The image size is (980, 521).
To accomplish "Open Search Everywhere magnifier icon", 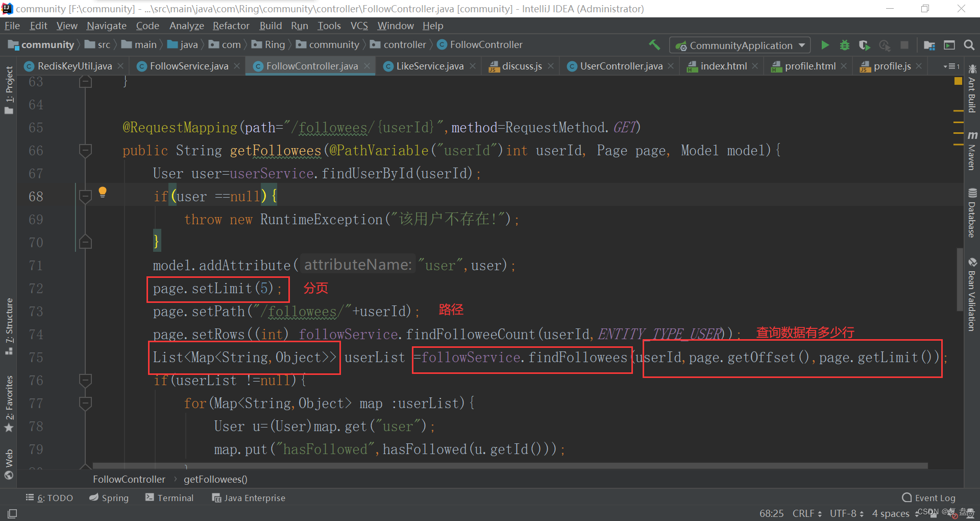I will point(969,45).
